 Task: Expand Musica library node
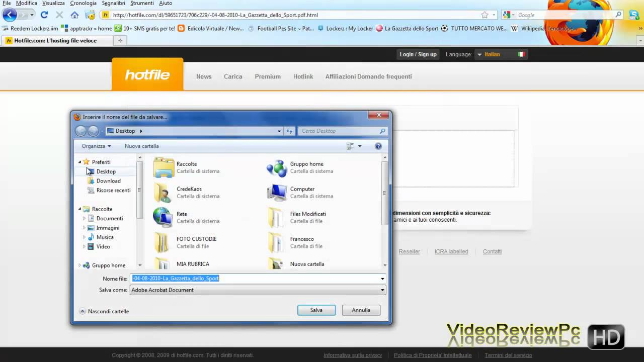click(84, 237)
